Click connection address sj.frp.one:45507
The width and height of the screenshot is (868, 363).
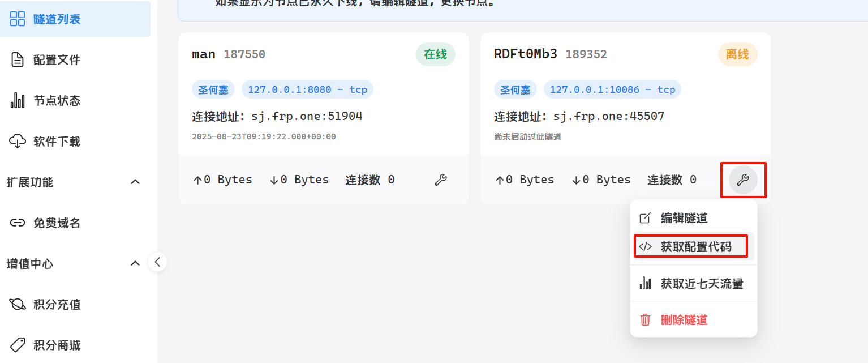click(x=608, y=117)
